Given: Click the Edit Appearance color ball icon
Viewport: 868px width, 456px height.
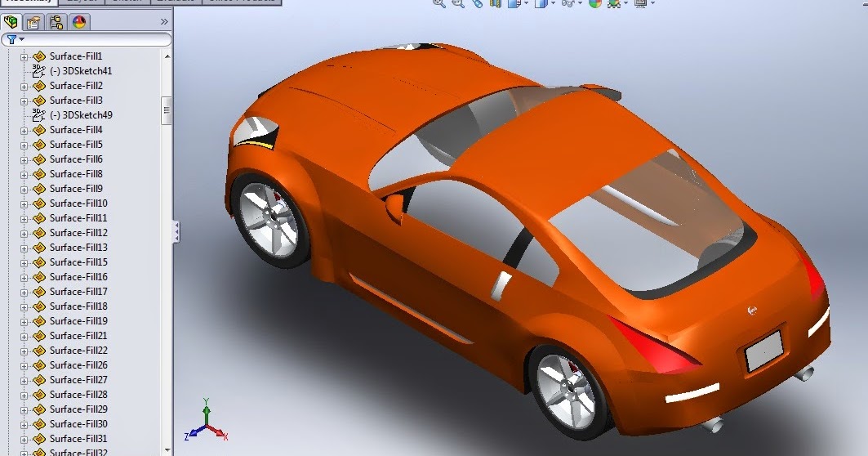Looking at the screenshot, I should (595, 2).
